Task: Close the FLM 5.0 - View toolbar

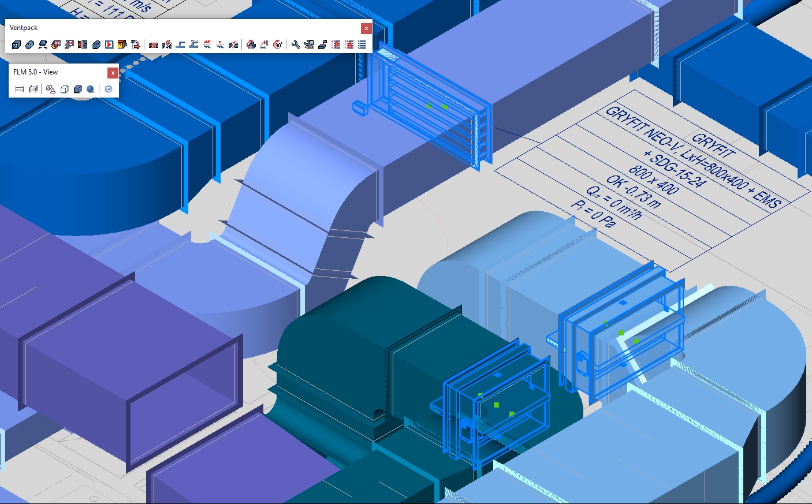Action: click(113, 73)
